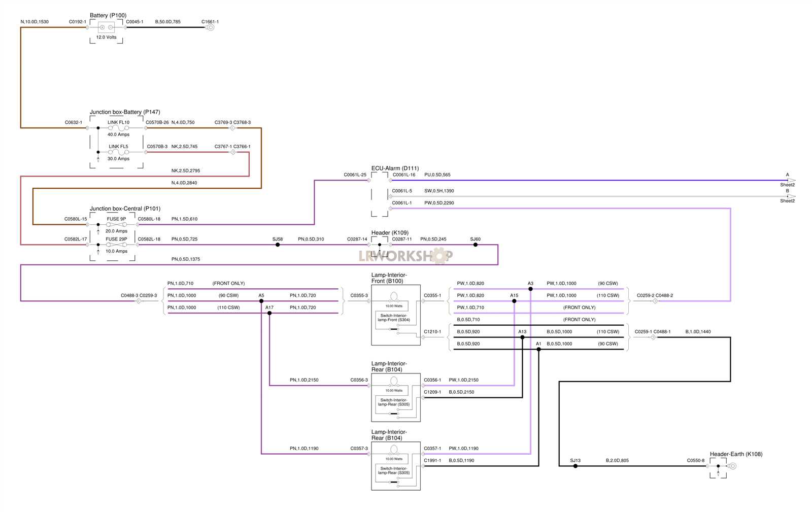
Task: Select the LINK FL10 fusible link symbol
Action: click(118, 128)
